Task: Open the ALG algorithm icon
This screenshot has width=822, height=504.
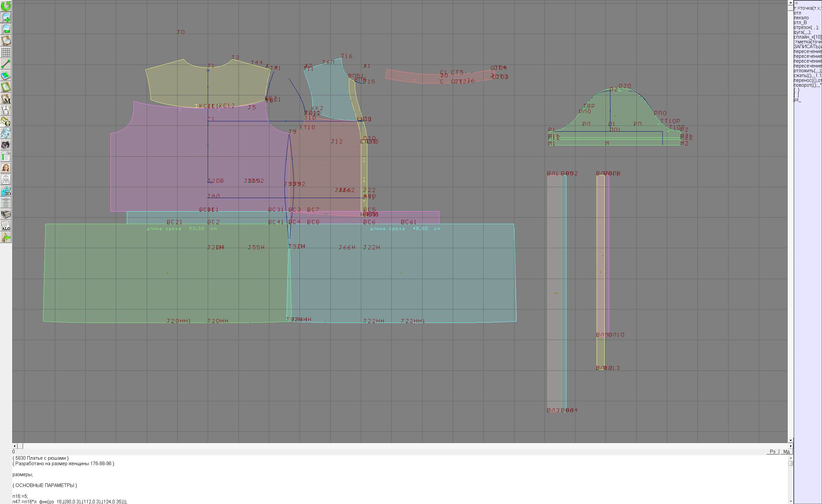Action: 6,226
